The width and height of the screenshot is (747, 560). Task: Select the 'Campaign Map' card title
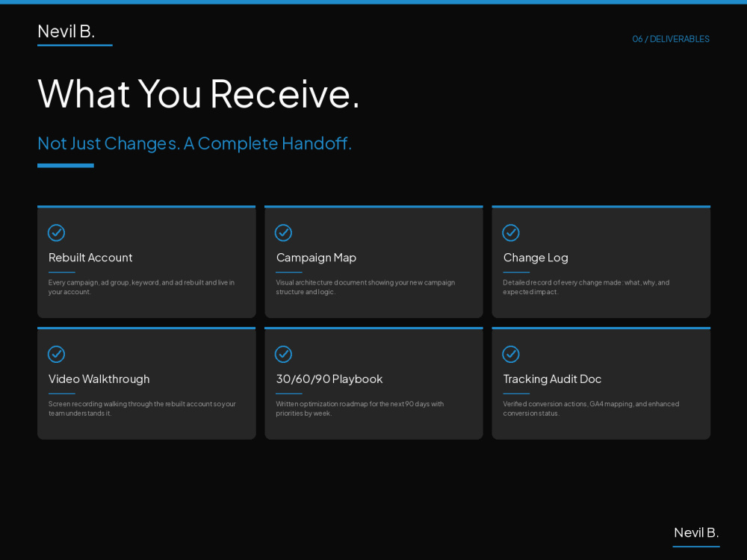pyautogui.click(x=316, y=258)
